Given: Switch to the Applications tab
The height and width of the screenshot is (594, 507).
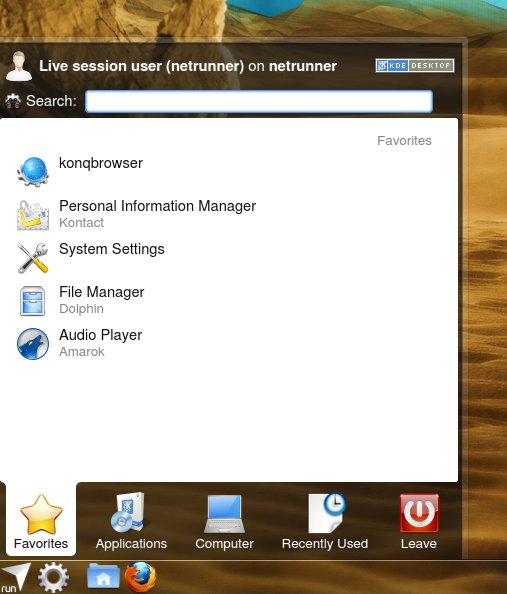Looking at the screenshot, I should tap(131, 522).
